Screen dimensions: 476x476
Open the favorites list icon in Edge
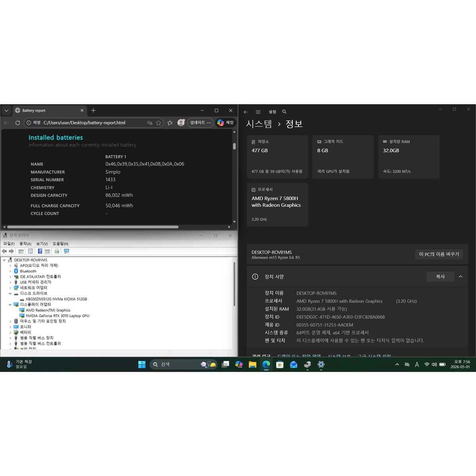(x=170, y=123)
